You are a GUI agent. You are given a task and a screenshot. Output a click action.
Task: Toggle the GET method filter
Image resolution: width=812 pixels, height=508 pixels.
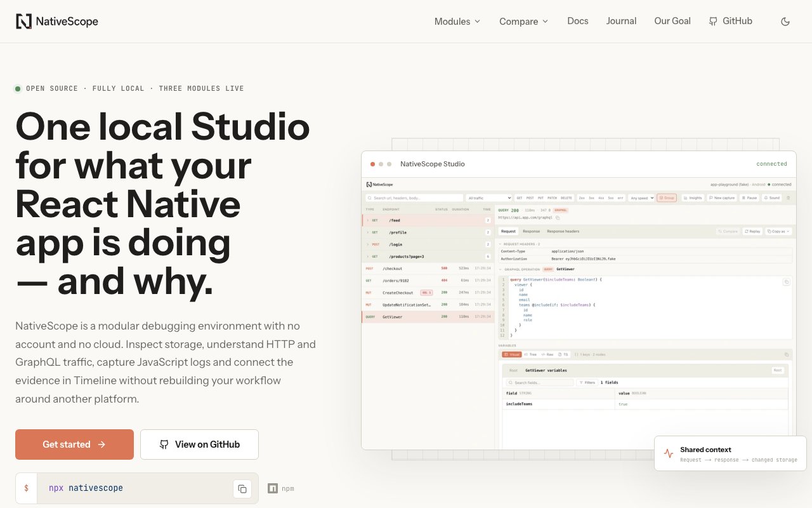(519, 198)
